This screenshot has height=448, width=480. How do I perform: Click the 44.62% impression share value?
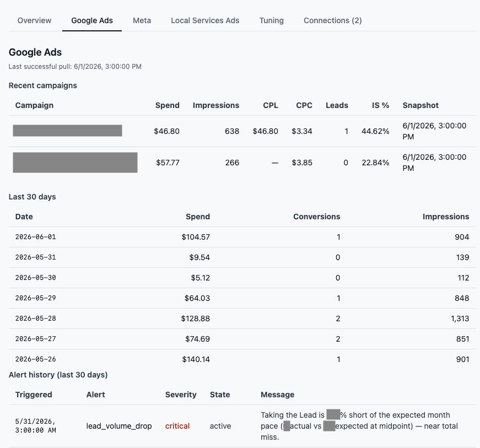[x=375, y=131]
